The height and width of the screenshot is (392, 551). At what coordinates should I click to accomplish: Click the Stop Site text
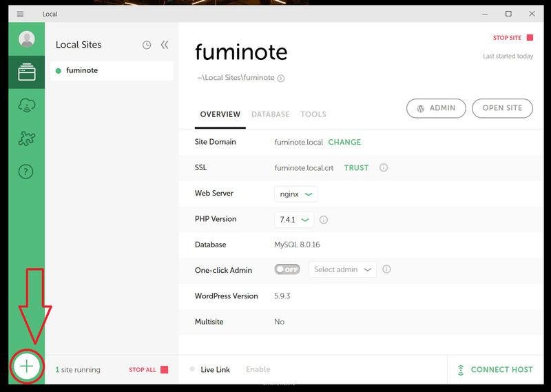pos(507,38)
